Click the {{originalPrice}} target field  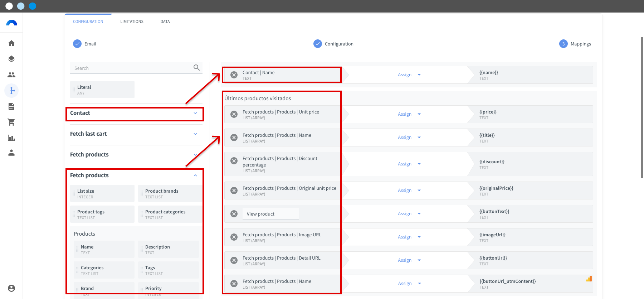point(531,191)
